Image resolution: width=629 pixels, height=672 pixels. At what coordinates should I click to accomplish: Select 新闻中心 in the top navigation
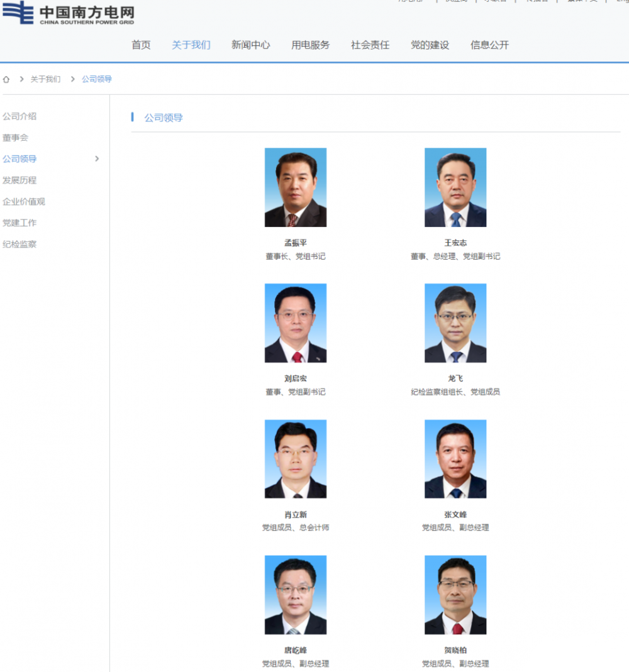pos(250,45)
